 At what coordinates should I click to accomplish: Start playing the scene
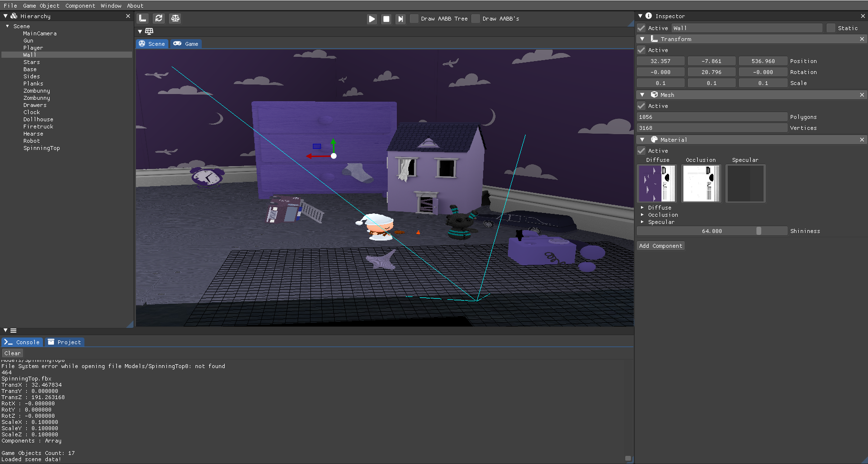[372, 19]
